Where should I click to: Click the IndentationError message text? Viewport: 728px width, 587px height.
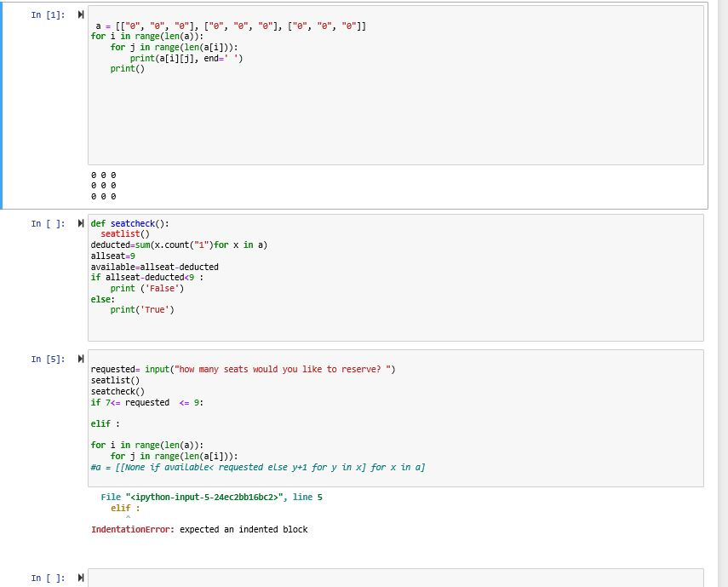(199, 529)
